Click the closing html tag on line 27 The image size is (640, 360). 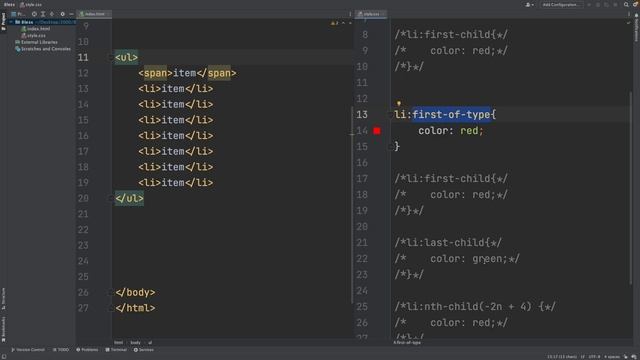[135, 308]
